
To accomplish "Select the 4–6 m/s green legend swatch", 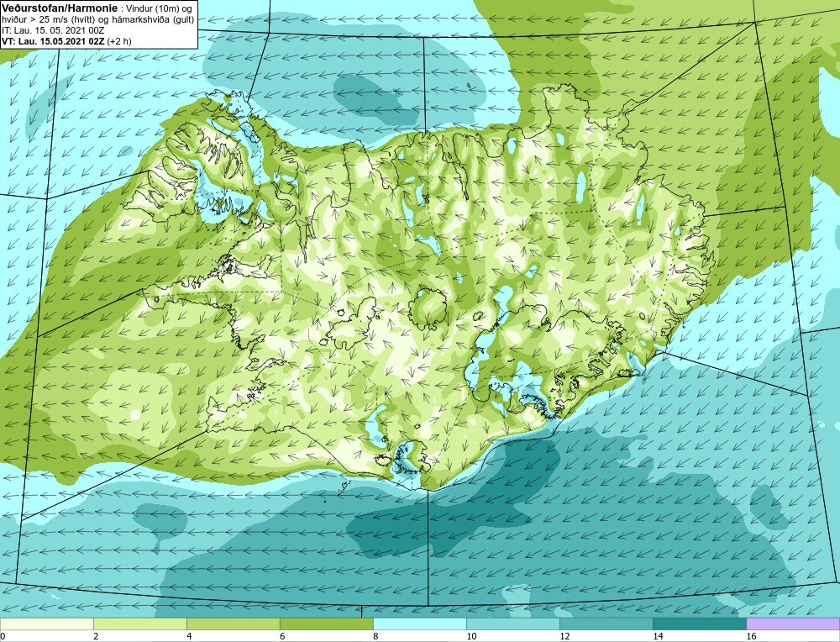I will (x=233, y=624).
